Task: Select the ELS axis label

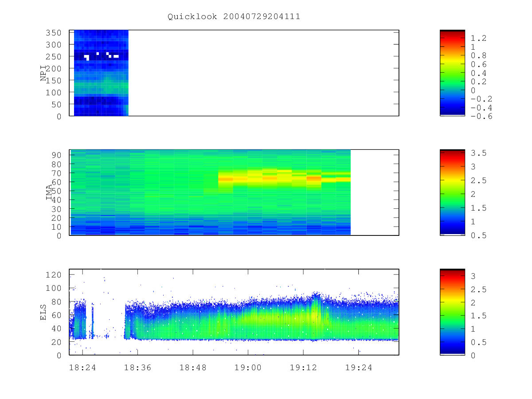Action: pos(43,312)
